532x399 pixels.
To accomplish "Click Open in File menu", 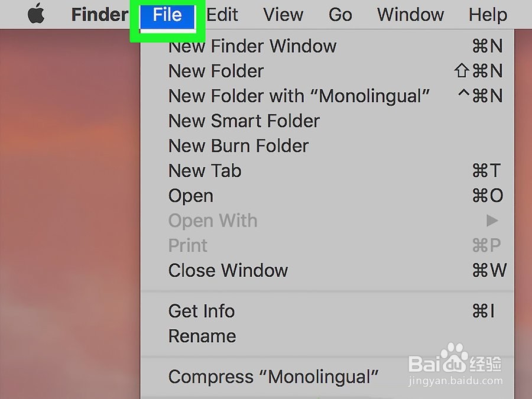I will (191, 196).
